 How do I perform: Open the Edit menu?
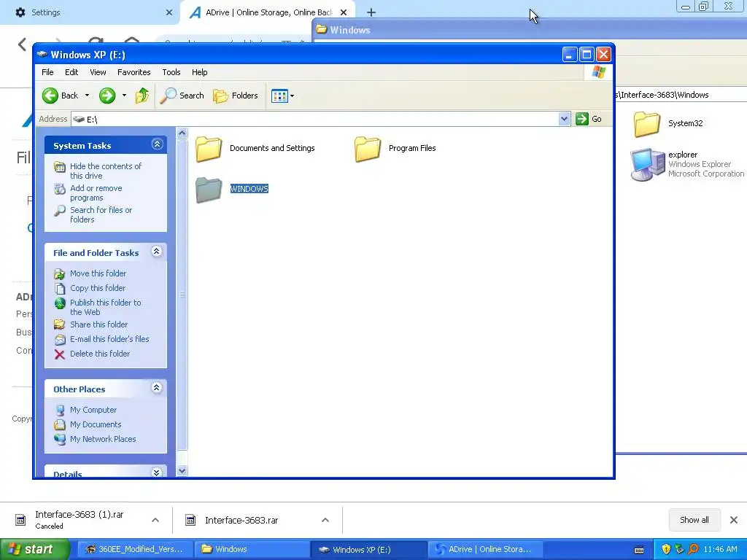tap(71, 72)
